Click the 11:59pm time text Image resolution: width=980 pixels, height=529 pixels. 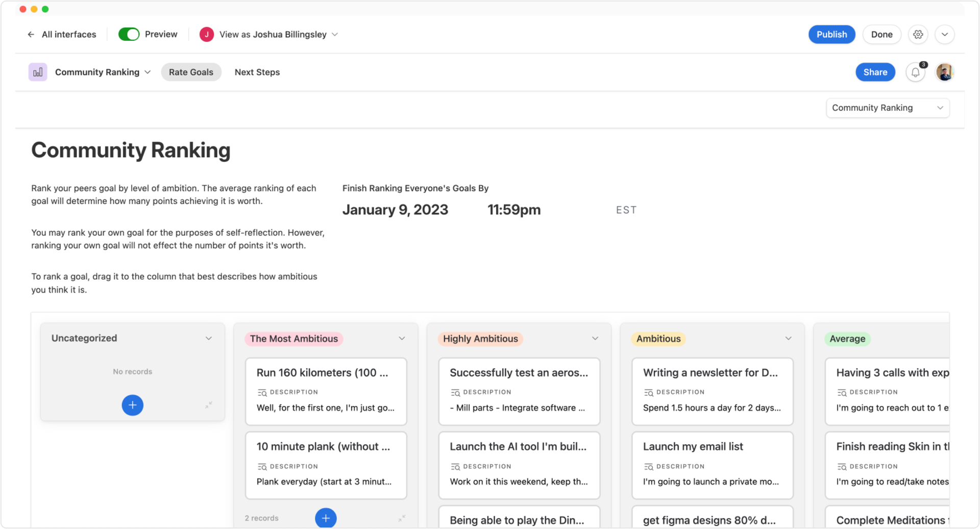coord(514,210)
